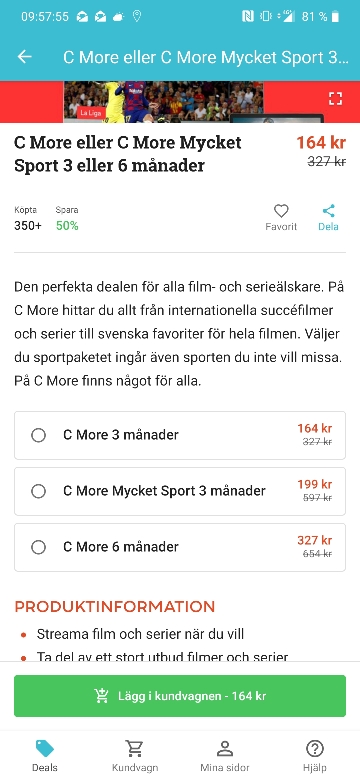Open the Kundvagn cart tab
This screenshot has width=360, height=780.
click(135, 755)
